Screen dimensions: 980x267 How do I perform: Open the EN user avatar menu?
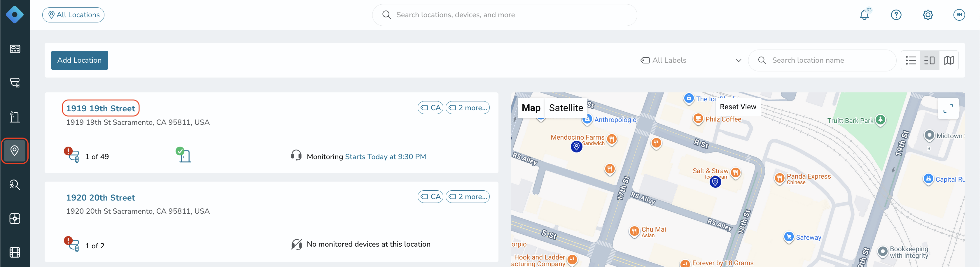[x=959, y=15]
